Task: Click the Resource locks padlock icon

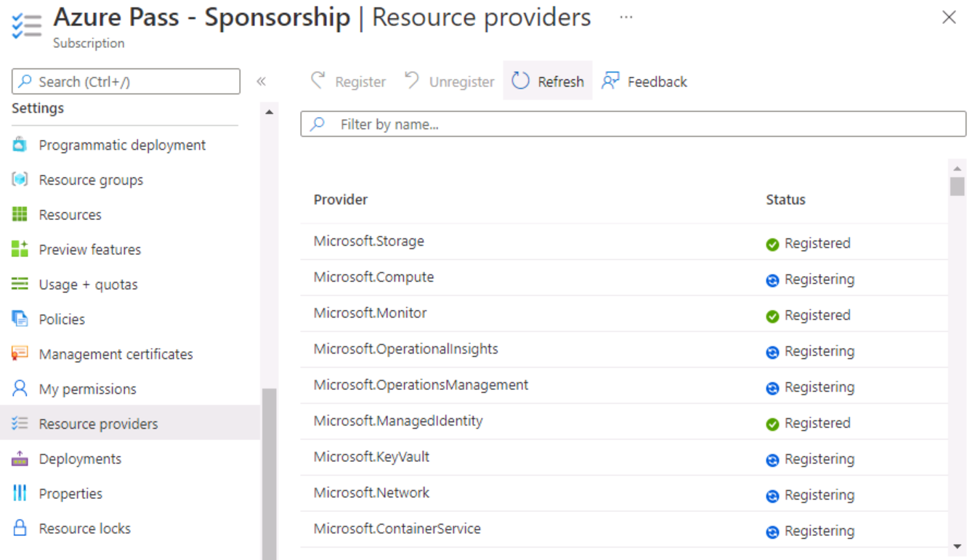Action: [x=20, y=529]
